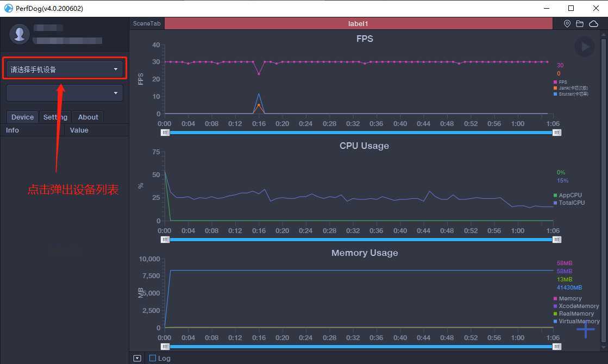Click the FPS chart blue range bar
This screenshot has height=364, width=608.
click(x=361, y=133)
